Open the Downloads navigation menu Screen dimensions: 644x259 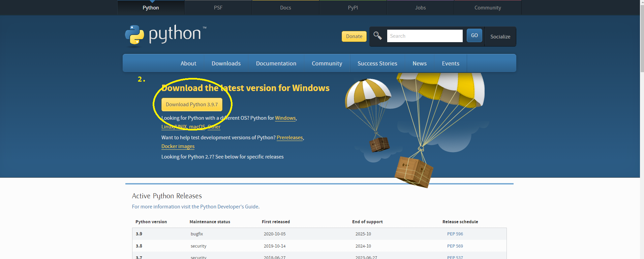tap(226, 63)
